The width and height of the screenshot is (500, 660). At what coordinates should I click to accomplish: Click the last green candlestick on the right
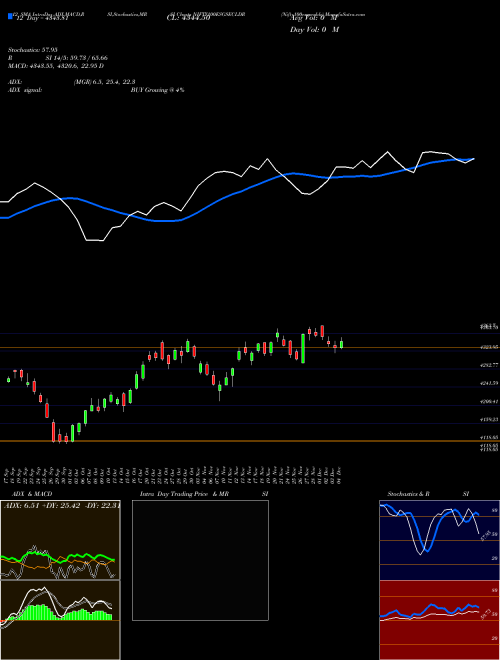[341, 344]
